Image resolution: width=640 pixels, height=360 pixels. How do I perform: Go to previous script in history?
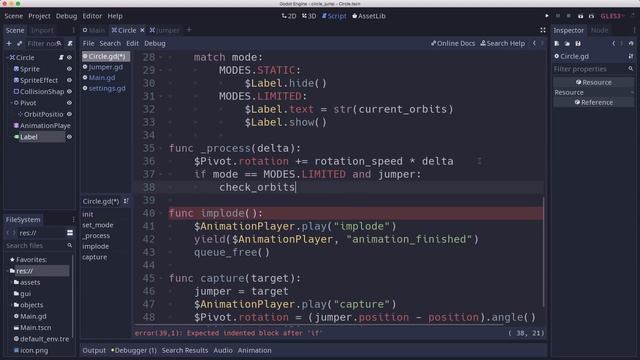[x=534, y=43]
